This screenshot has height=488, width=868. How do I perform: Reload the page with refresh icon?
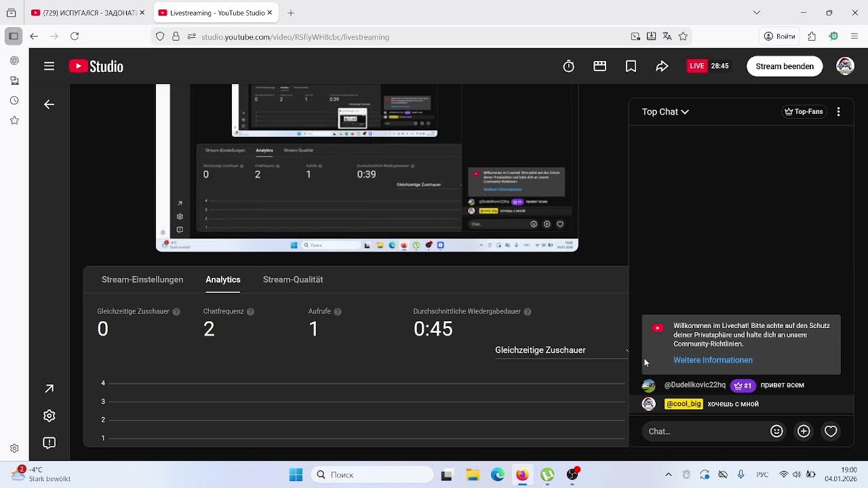point(75,37)
